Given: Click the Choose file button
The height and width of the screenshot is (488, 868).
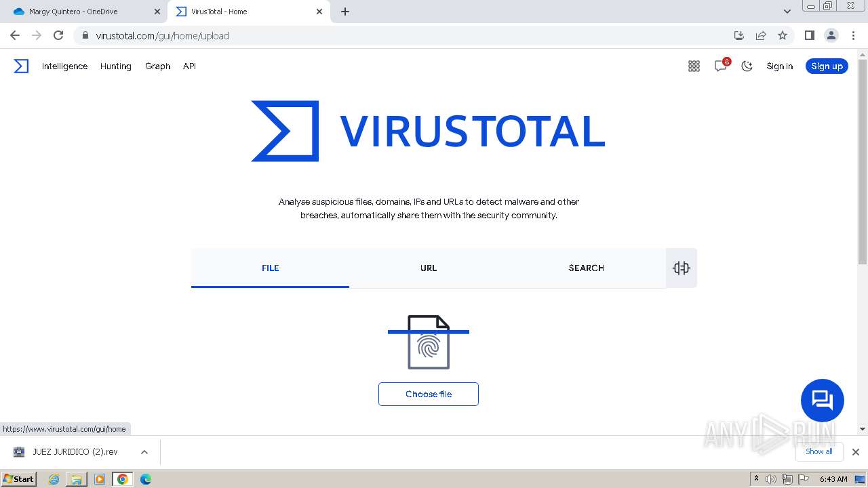Looking at the screenshot, I should (x=429, y=394).
